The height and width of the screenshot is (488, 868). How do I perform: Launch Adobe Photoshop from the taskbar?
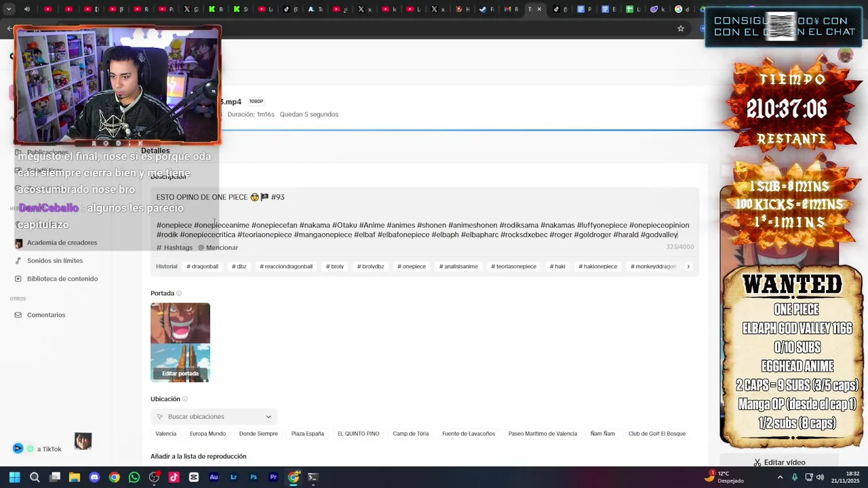[254, 477]
